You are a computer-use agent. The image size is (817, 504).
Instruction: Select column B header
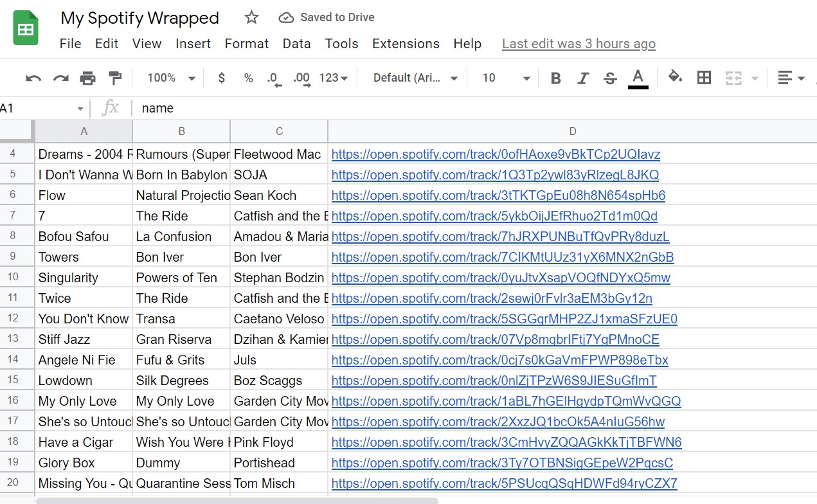coord(181,131)
